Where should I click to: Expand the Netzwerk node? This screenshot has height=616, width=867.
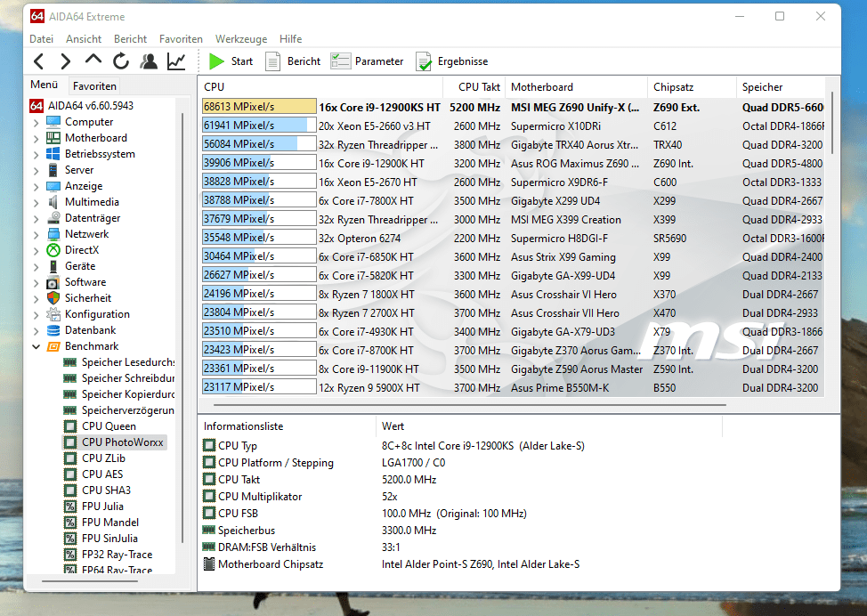click(x=36, y=234)
